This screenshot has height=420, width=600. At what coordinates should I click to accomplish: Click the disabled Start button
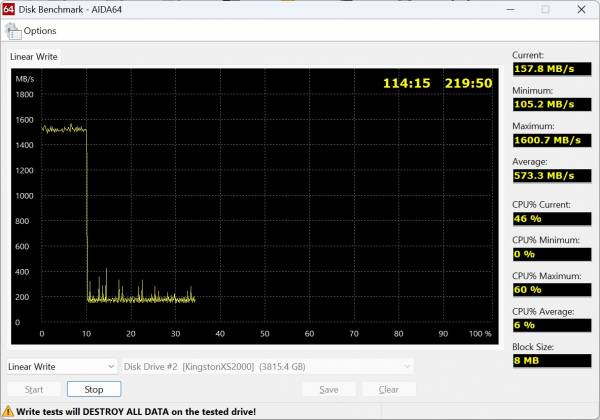(34, 389)
